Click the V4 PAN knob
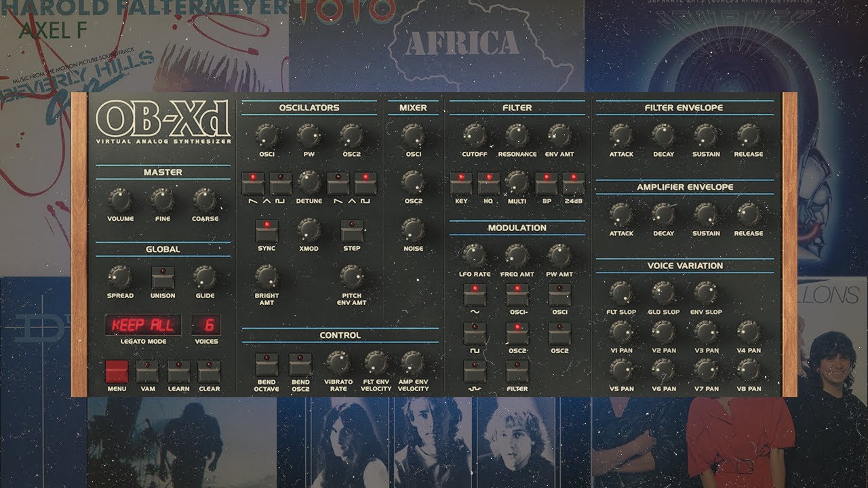Image resolution: width=868 pixels, height=488 pixels. pyautogui.click(x=749, y=332)
